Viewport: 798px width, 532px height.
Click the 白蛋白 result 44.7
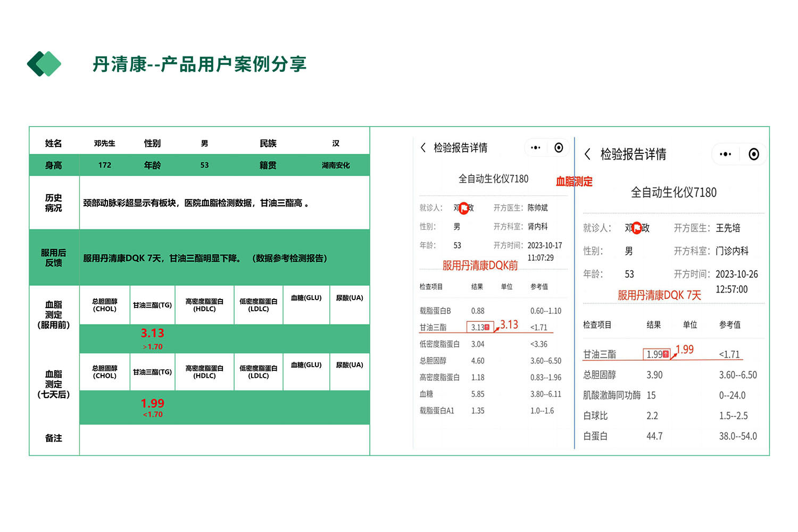coord(654,436)
